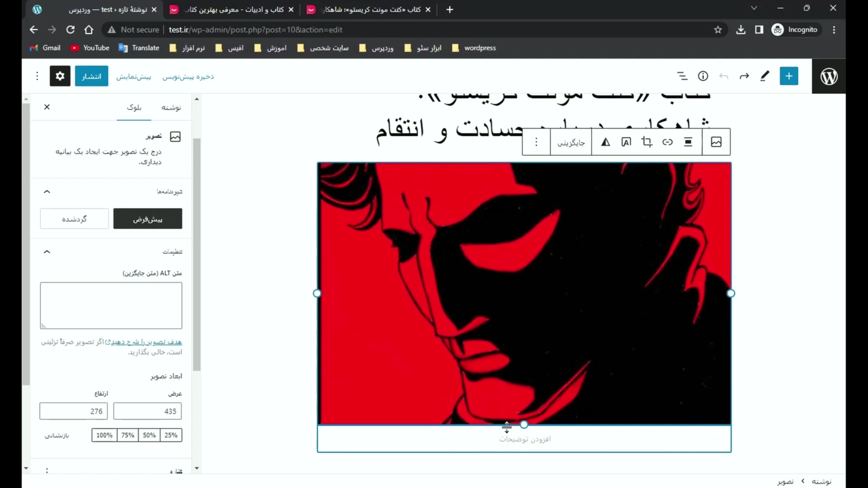Click the insert link icon in block toolbar

pos(667,142)
